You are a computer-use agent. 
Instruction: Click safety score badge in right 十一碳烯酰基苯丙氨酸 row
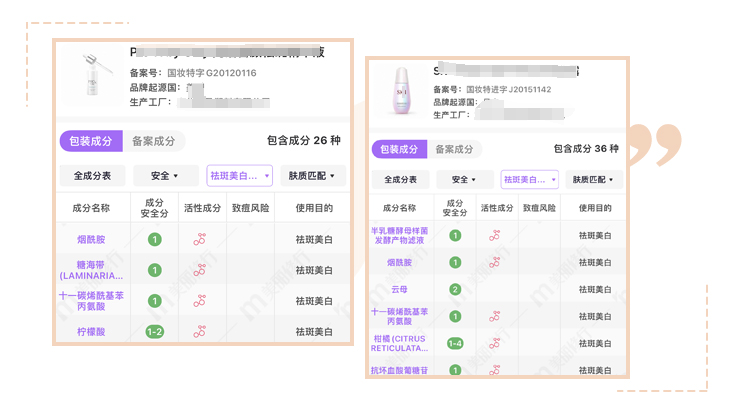(x=455, y=316)
